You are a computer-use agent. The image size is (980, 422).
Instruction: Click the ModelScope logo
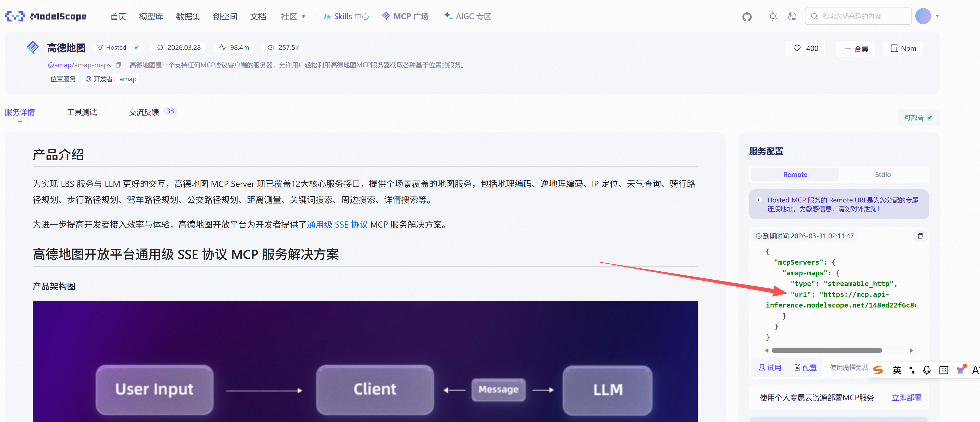[x=46, y=16]
